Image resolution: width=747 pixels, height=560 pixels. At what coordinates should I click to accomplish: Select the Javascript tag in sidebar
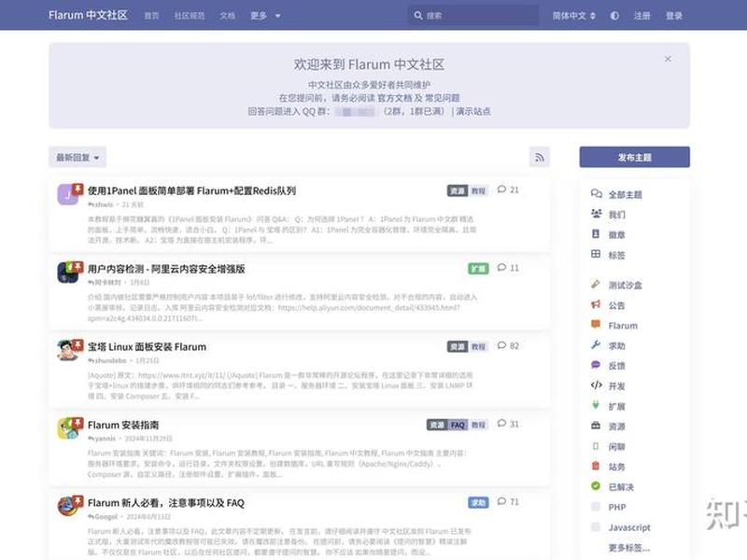coord(629,527)
